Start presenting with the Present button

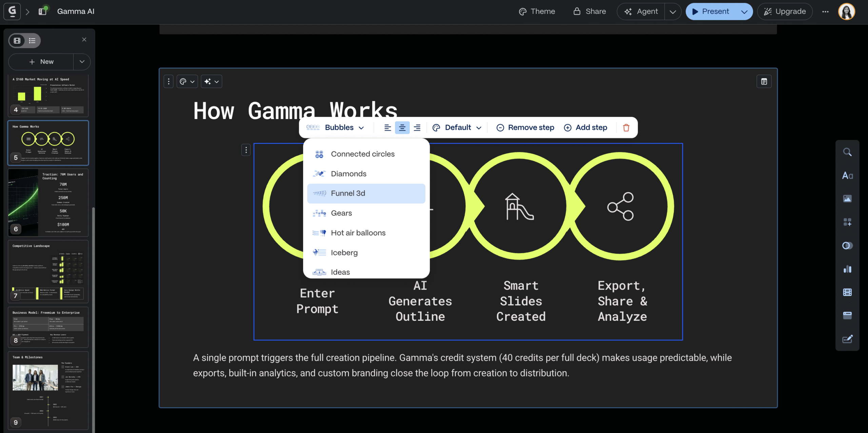[x=711, y=12]
